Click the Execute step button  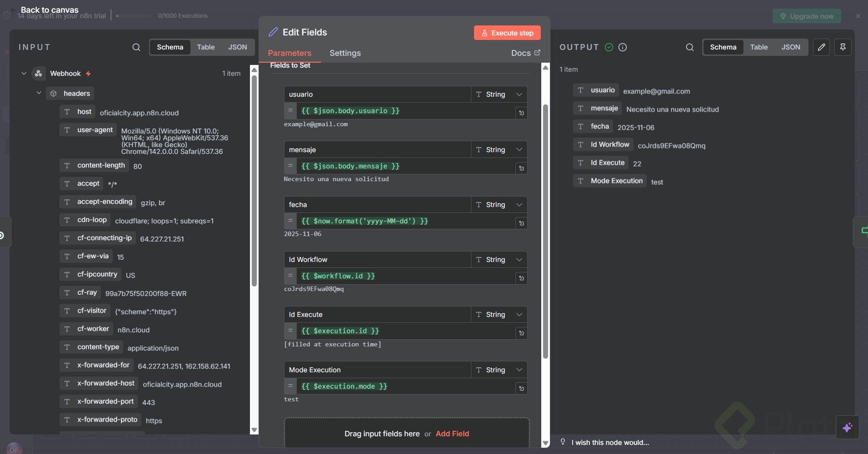coord(507,33)
